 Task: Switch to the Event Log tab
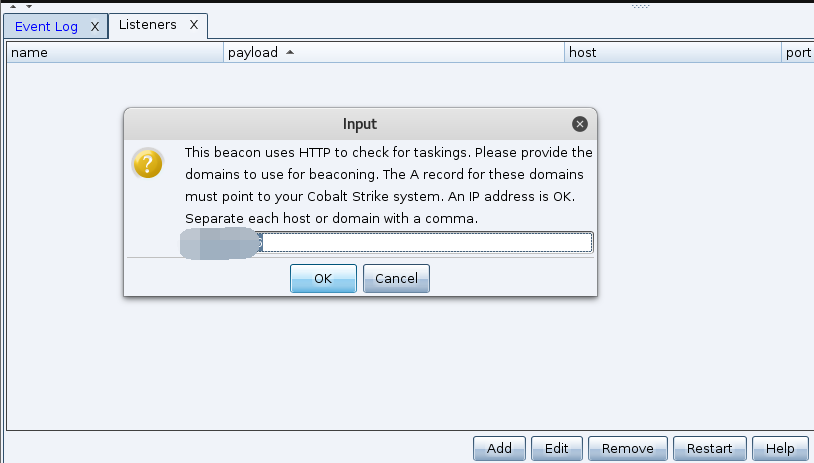[x=46, y=26]
